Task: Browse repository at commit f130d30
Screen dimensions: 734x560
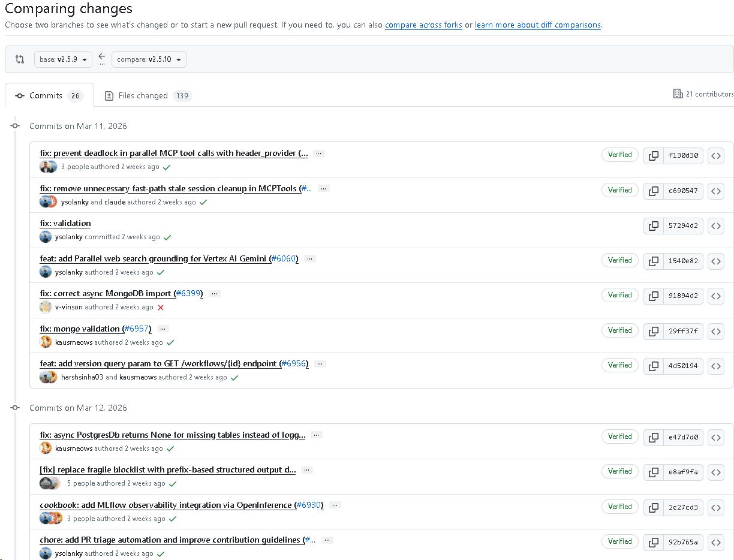Action: (716, 156)
